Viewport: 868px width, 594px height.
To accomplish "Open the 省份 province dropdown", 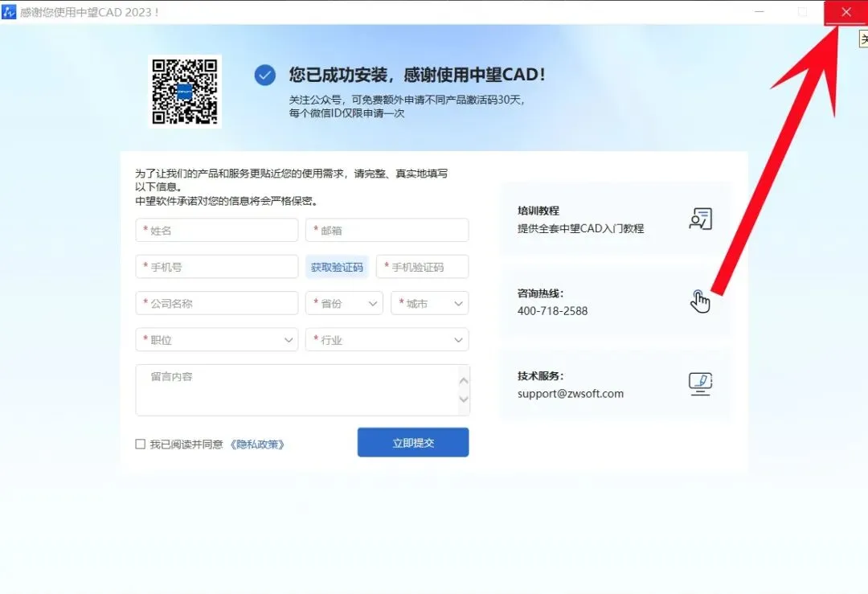I will point(344,303).
